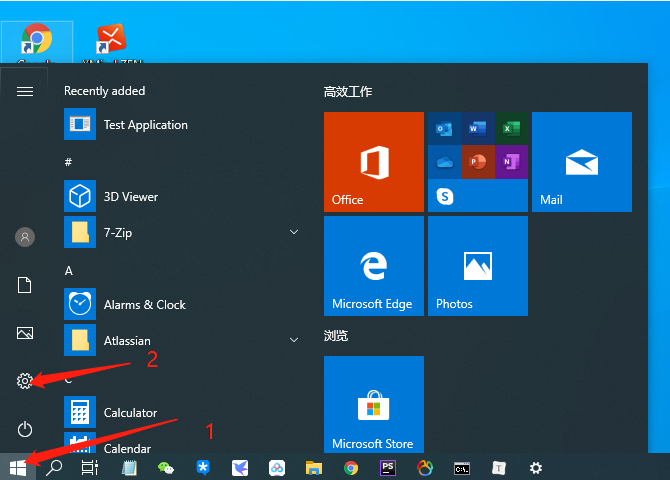Open File Explorer from the taskbar

tap(314, 468)
